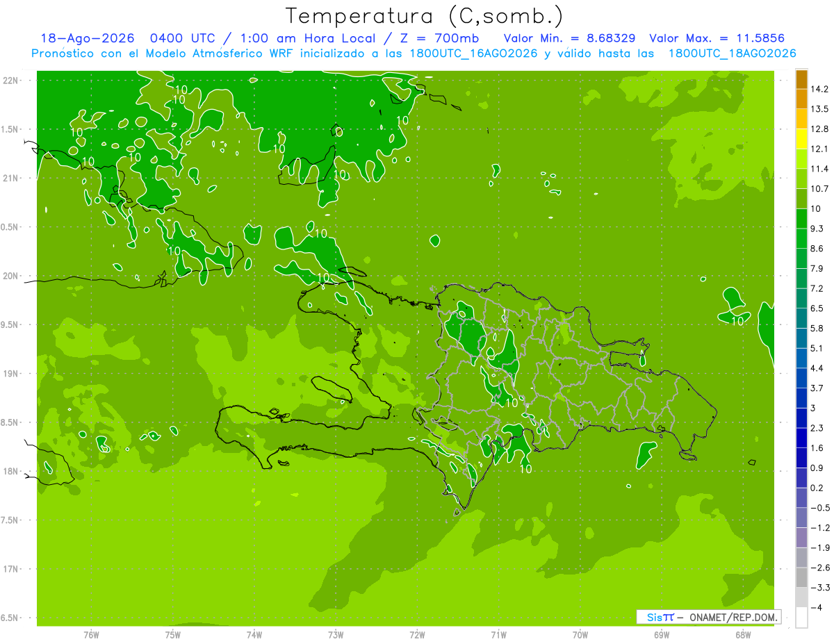Click the '11.4' colorbar value
The height and width of the screenshot is (644, 834).
tap(819, 169)
